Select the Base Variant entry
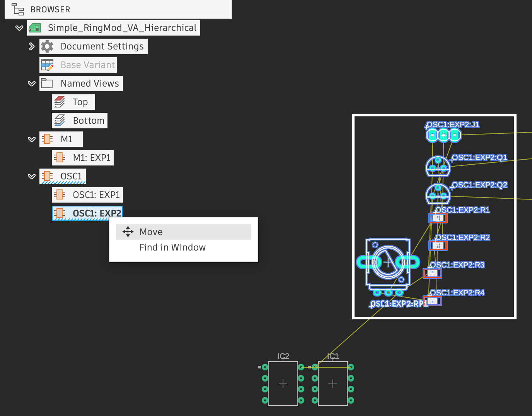The height and width of the screenshot is (416, 532). point(78,65)
